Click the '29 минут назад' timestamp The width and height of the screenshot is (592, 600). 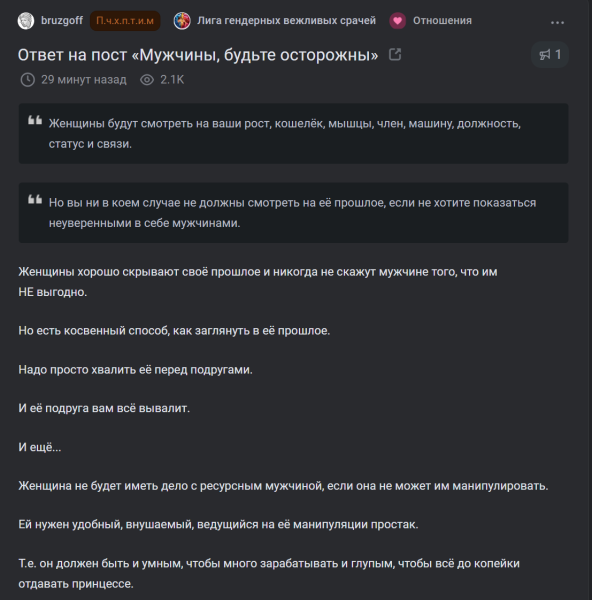84,80
